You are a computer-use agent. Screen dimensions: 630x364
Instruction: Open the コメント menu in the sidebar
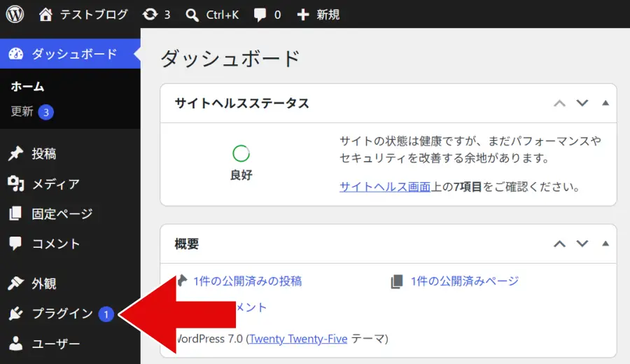[x=56, y=244]
